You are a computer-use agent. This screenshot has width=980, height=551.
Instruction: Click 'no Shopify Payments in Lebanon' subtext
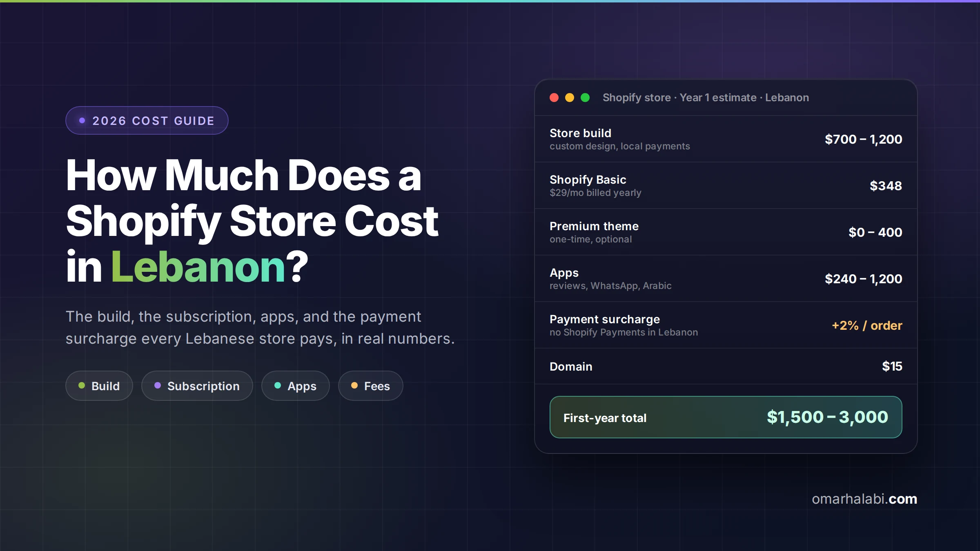click(624, 332)
